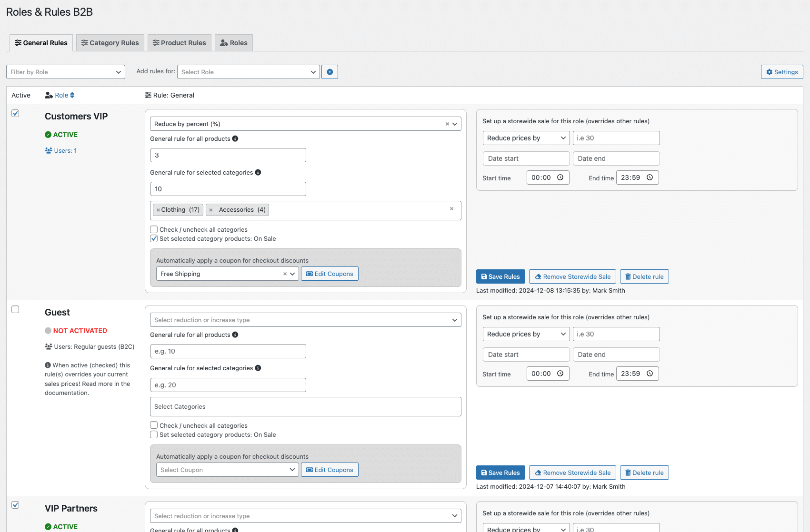This screenshot has width=810, height=532.
Task: Click Customers VIP storewide i.e 30 field
Action: click(x=616, y=138)
